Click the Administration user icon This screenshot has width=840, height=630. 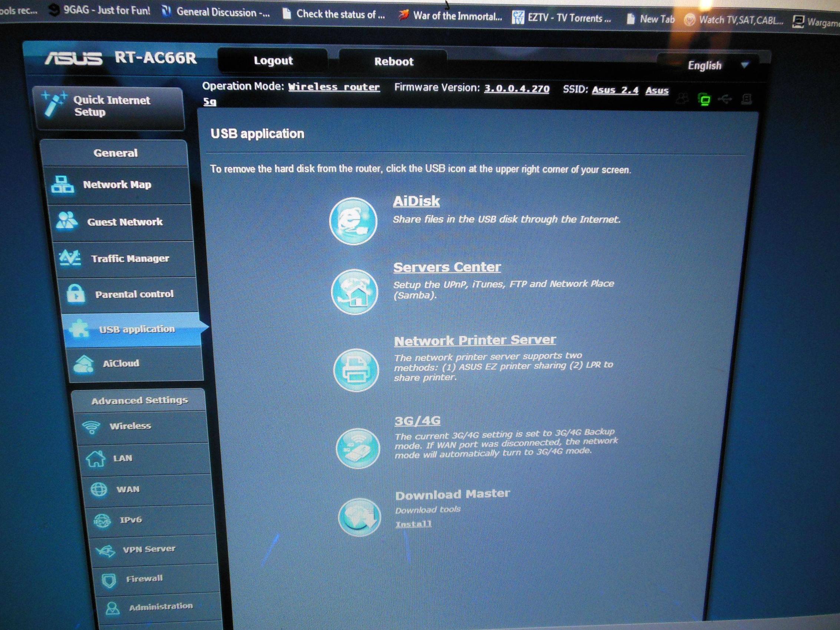[x=112, y=609]
